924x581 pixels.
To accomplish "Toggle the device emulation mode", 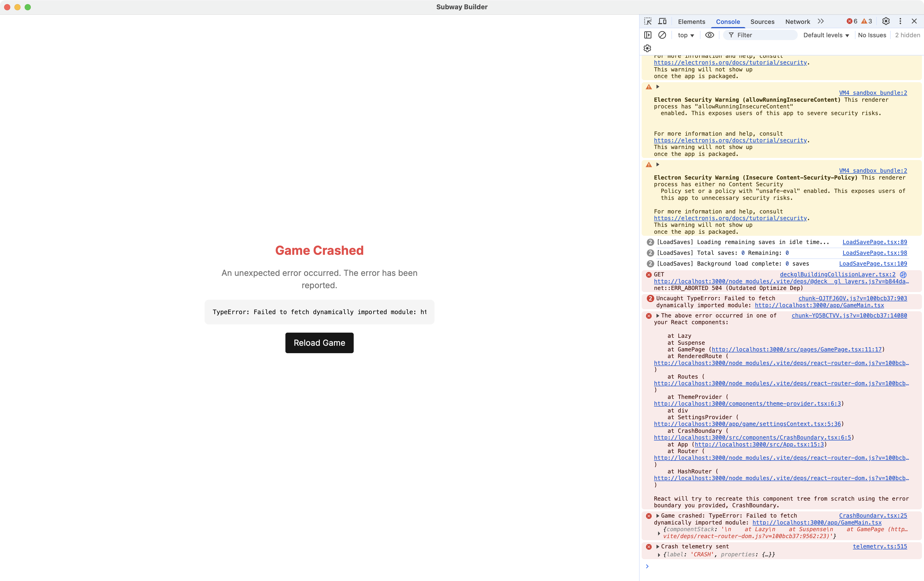I will (x=662, y=22).
